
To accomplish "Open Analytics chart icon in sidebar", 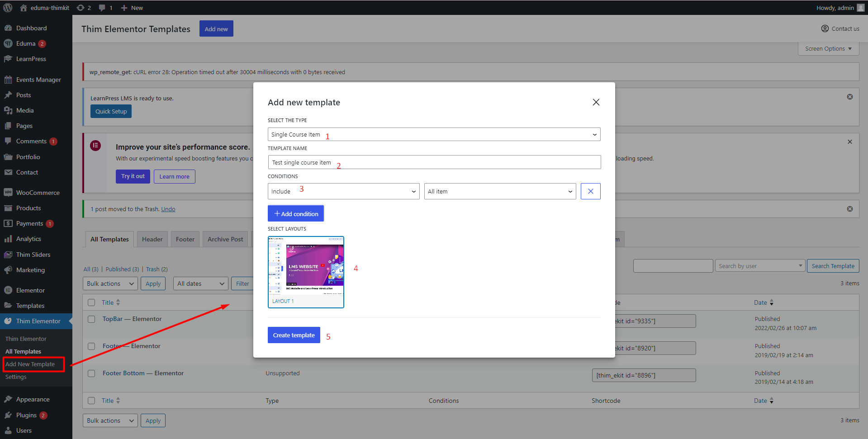I will click(x=8, y=239).
